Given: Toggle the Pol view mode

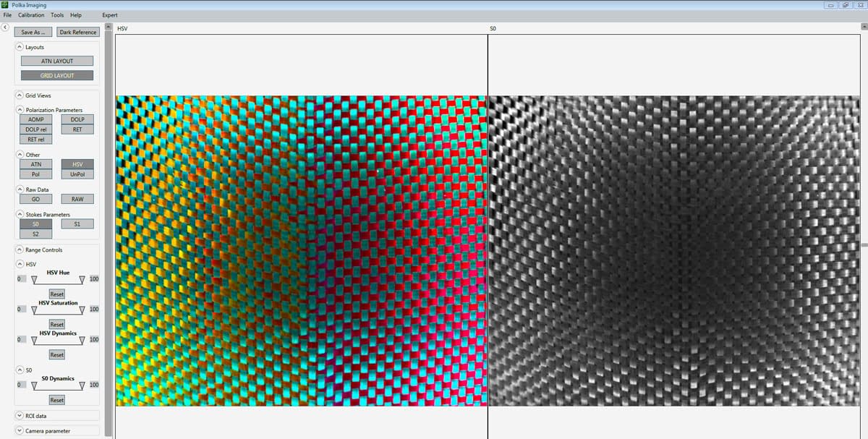Looking at the screenshot, I should pyautogui.click(x=35, y=174).
